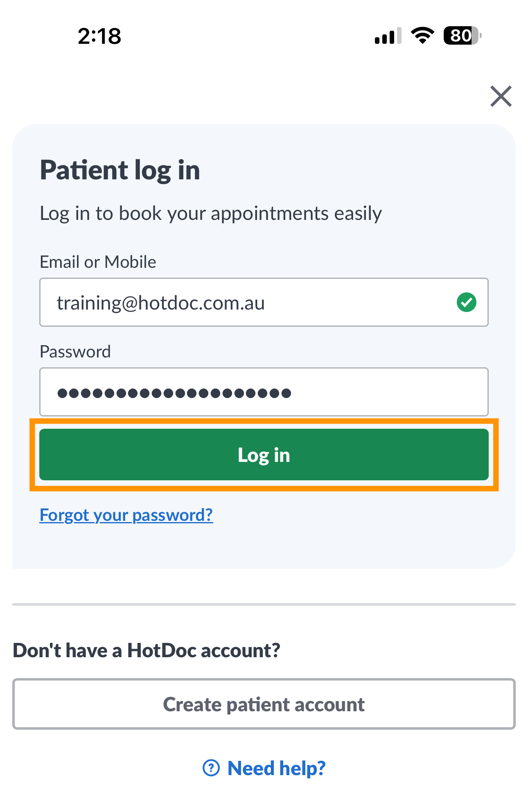Tap the cellular signal bars icon

tap(388, 36)
